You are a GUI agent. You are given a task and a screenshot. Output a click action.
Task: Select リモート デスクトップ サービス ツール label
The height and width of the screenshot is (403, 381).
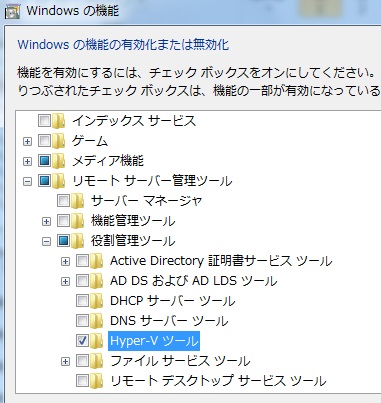tap(218, 381)
